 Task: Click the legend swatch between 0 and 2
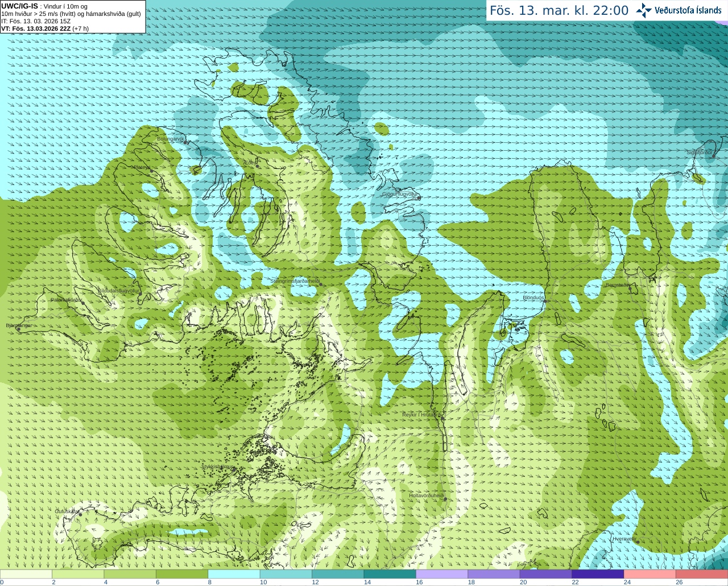coord(26,574)
